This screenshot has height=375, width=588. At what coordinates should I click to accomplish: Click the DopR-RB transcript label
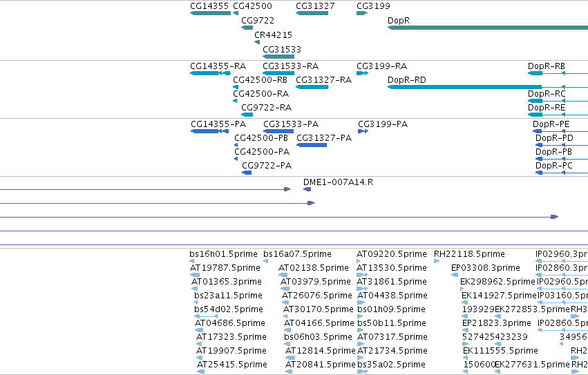pos(547,66)
